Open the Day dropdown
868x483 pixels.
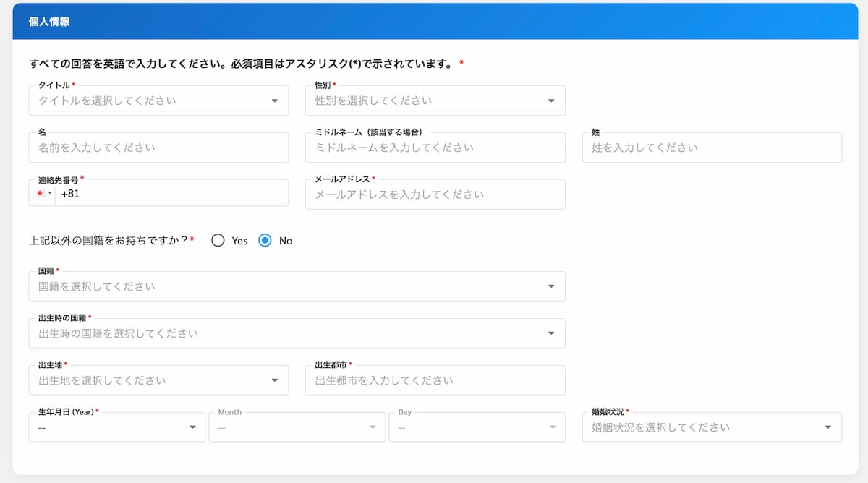[477, 427]
